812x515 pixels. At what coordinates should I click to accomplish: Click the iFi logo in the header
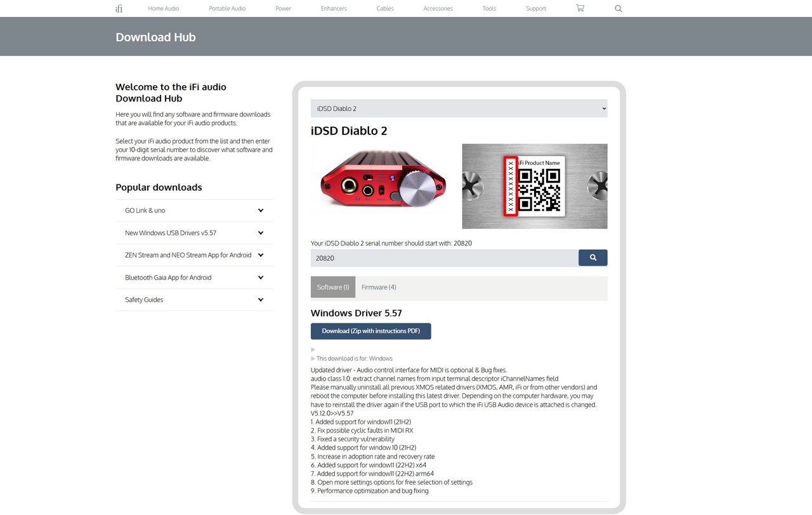tap(119, 8)
